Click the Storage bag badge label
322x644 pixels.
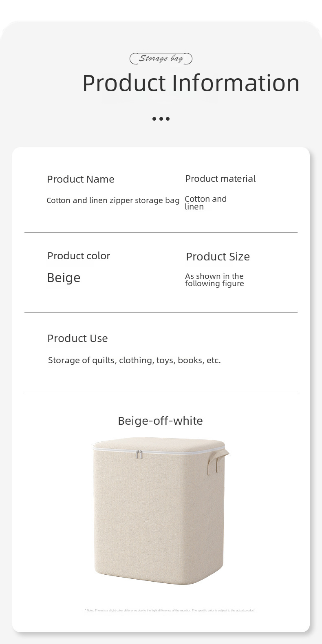(161, 59)
